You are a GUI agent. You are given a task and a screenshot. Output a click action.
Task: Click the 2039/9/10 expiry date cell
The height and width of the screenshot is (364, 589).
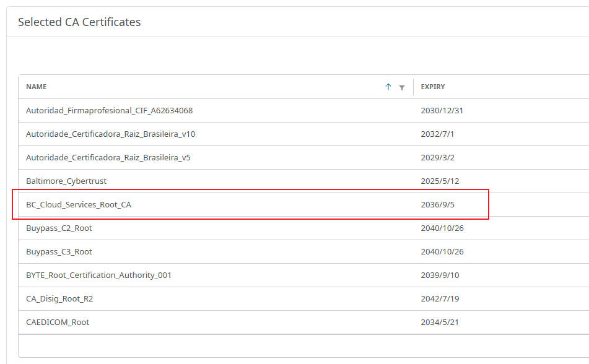click(440, 275)
